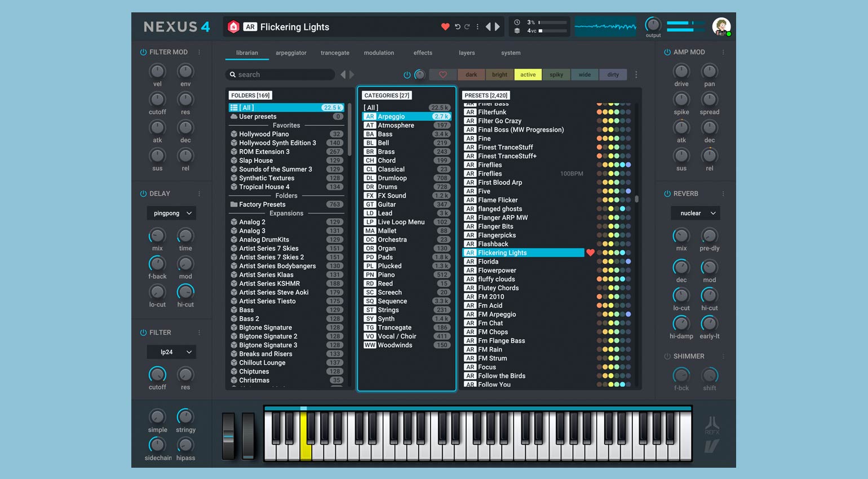This screenshot has width=868, height=479.
Task: Go forward with librarian right arrow
Action: pyautogui.click(x=352, y=74)
